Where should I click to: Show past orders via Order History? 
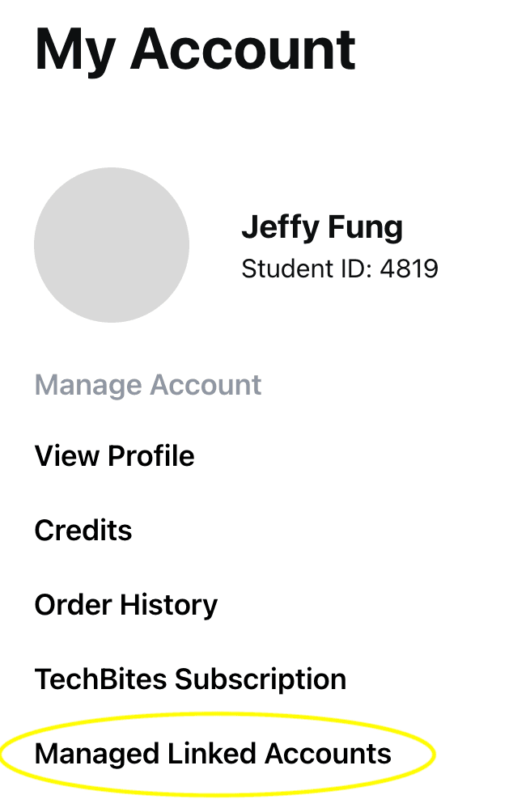pos(125,605)
